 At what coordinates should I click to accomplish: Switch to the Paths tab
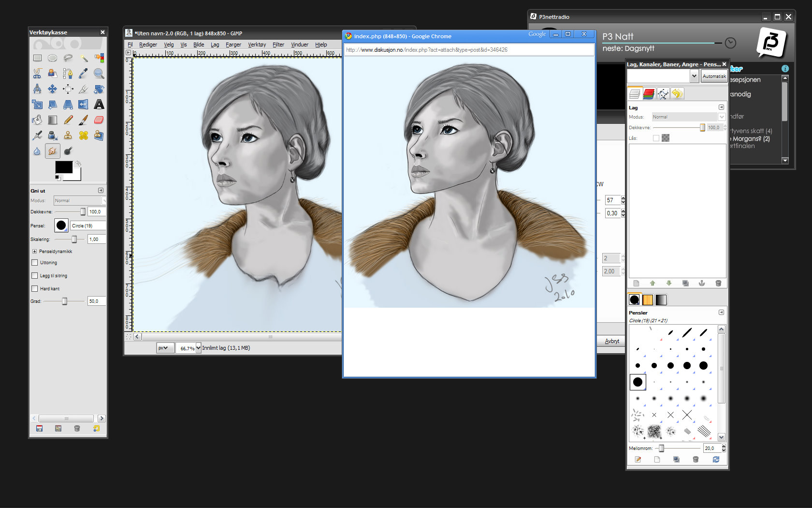tap(663, 94)
